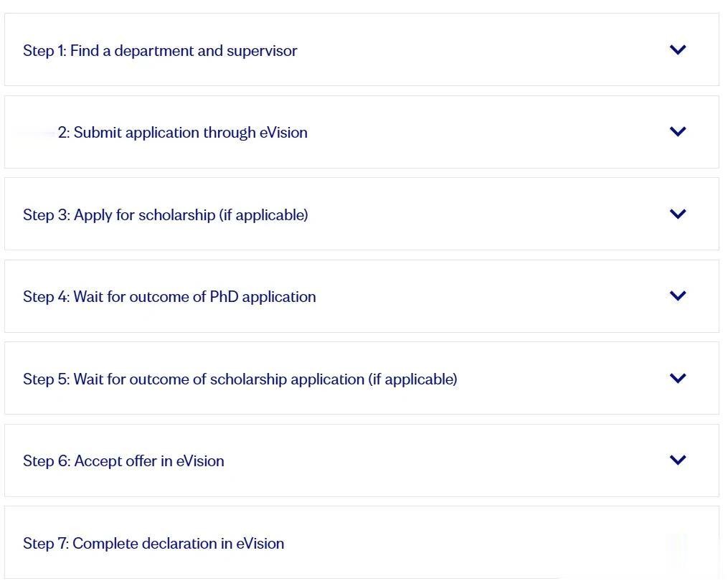
Task: Open the chevron for Step 4 PhD outcome
Action: [677, 296]
